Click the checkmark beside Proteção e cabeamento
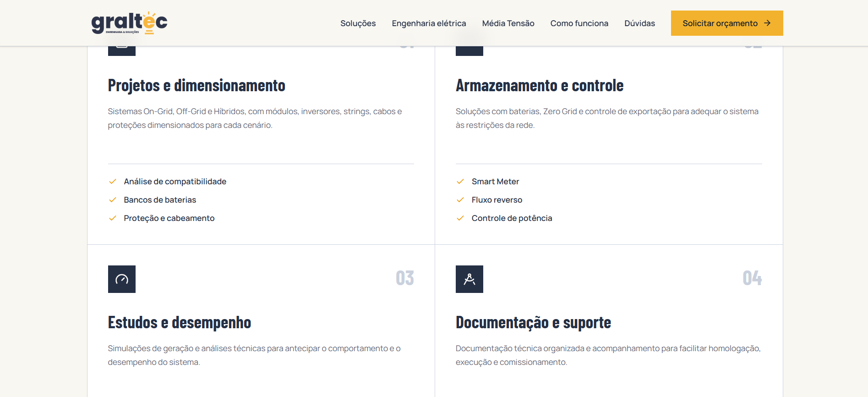 [x=113, y=218]
